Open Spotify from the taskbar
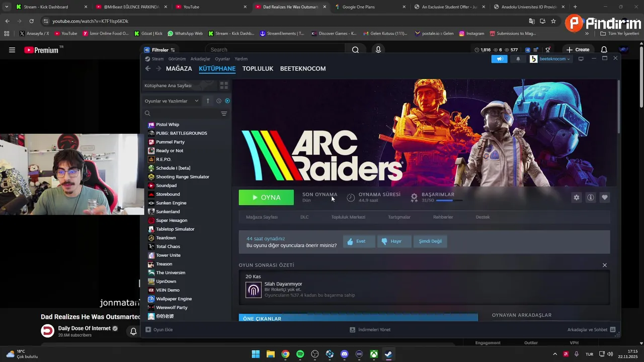Screen dimensions: 644x362 coord(300,354)
